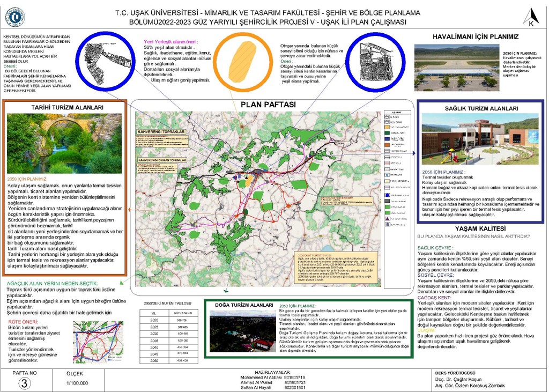Click the 2050 row in the population table
Viewport: 549px width, 392px height.
pos(169,360)
